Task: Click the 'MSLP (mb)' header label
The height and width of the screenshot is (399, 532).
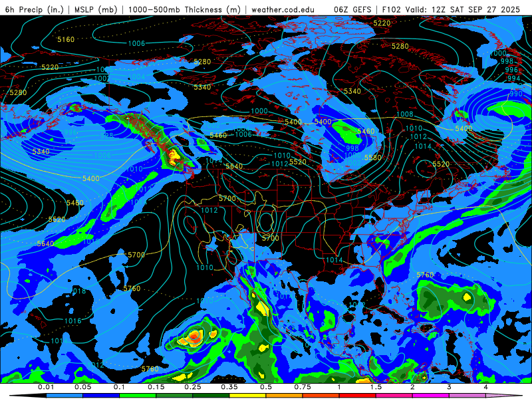Action: [95, 9]
